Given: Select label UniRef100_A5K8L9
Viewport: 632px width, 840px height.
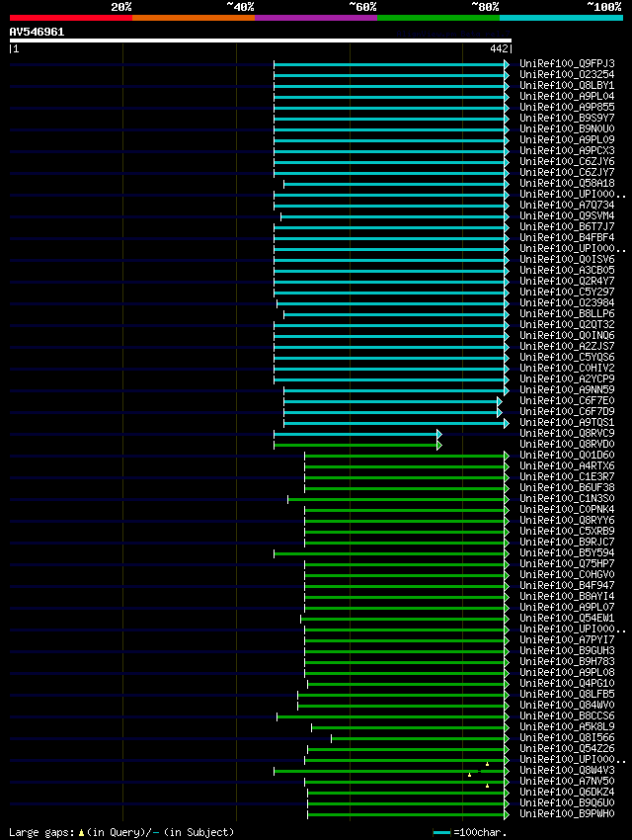Looking at the screenshot, I should pos(567,727).
